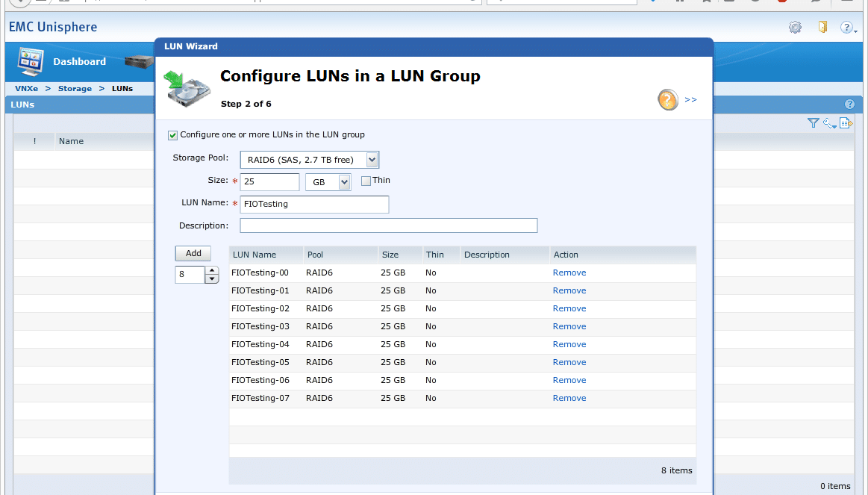Sort by Size column header

click(400, 255)
